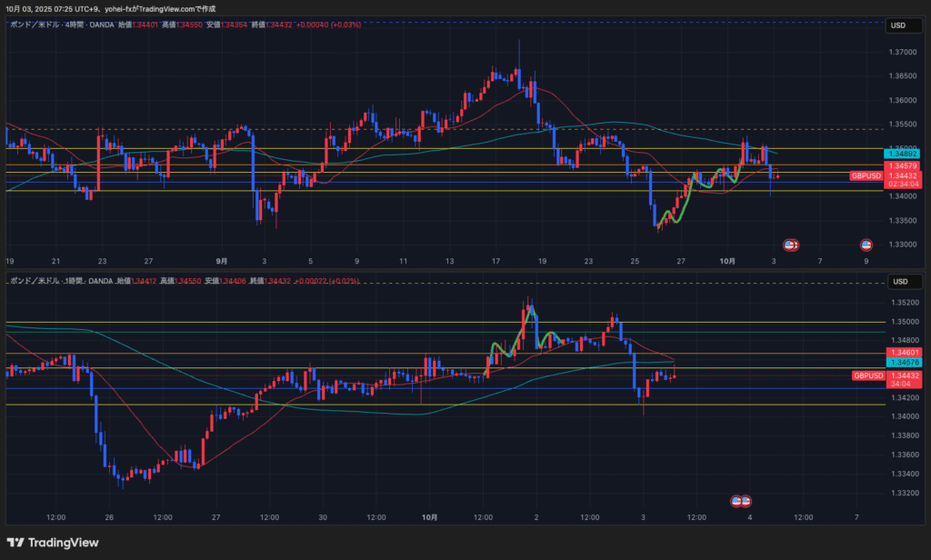Click the 1-hour chart title ポンド／米ドル
Screen dimensions: 931x560
[x=36, y=281]
